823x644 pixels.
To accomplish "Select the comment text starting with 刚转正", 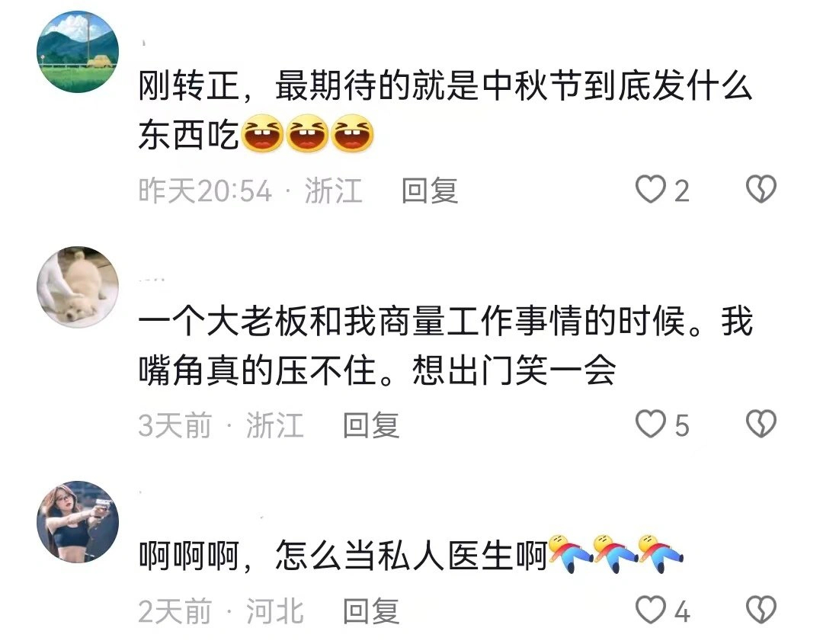I will pyautogui.click(x=445, y=110).
